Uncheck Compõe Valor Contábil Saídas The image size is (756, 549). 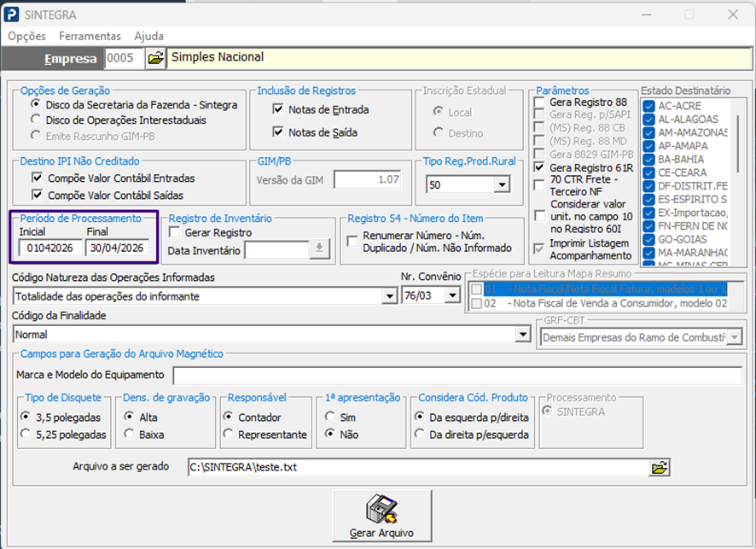pyautogui.click(x=37, y=195)
